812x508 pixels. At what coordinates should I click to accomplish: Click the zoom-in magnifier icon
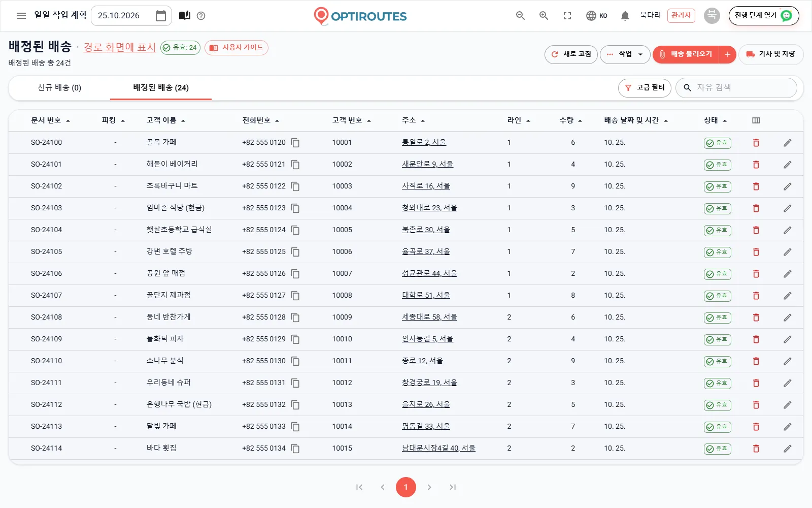click(544, 16)
